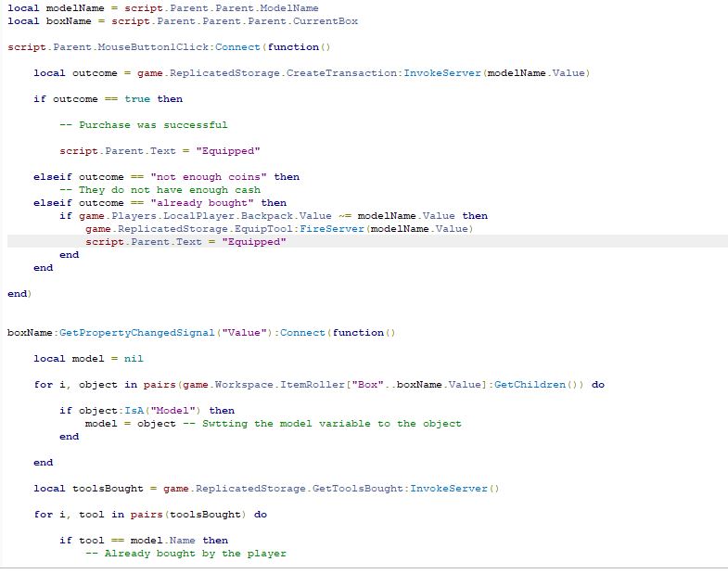
Task: Click the line 'if outcome == true then'
Action: coord(108,99)
